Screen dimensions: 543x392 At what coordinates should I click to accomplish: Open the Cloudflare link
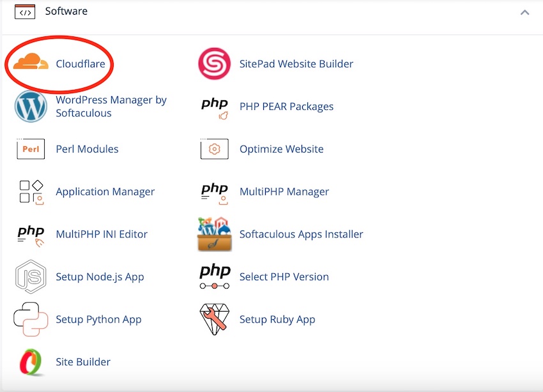(x=80, y=64)
